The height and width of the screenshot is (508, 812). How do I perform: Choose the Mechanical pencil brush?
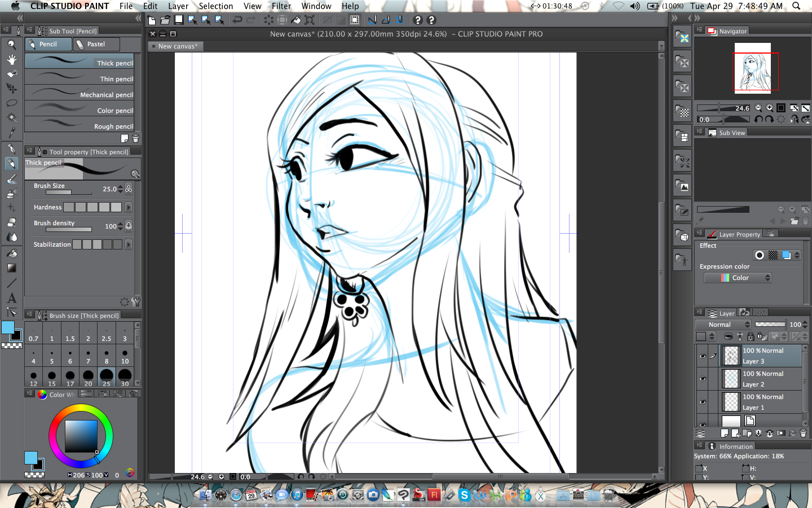point(80,93)
